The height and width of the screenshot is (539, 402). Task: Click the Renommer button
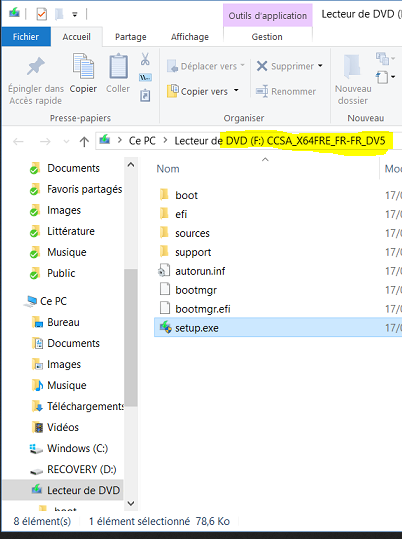pos(286,91)
